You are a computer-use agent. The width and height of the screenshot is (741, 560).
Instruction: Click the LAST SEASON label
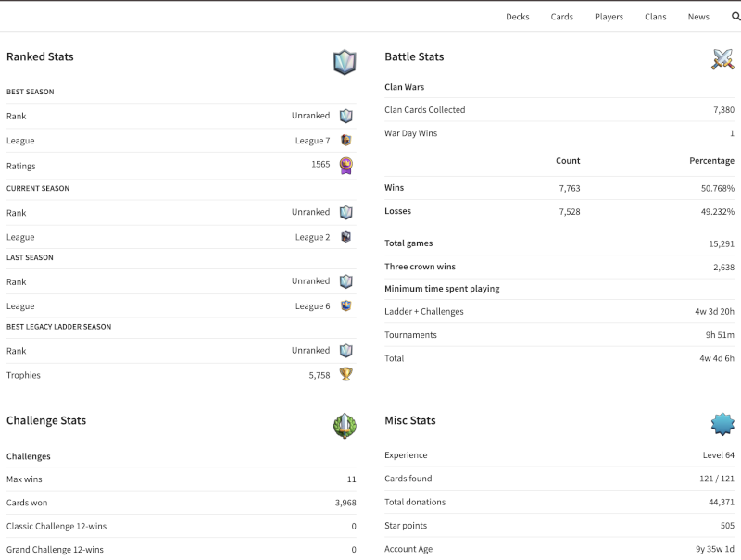point(30,257)
